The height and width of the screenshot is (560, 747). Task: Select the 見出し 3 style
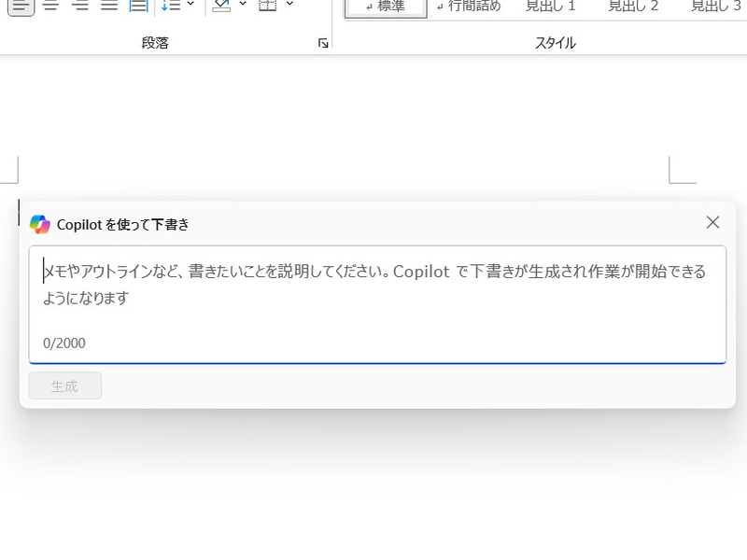(x=714, y=7)
